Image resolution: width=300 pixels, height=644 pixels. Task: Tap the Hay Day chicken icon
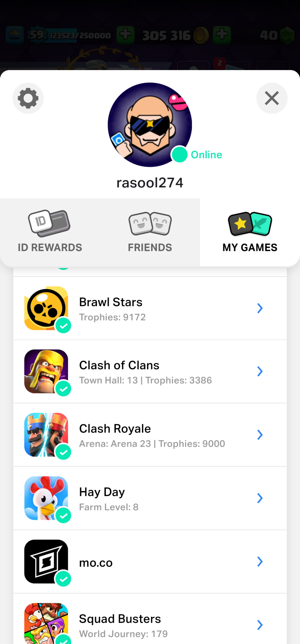pyautogui.click(x=46, y=498)
